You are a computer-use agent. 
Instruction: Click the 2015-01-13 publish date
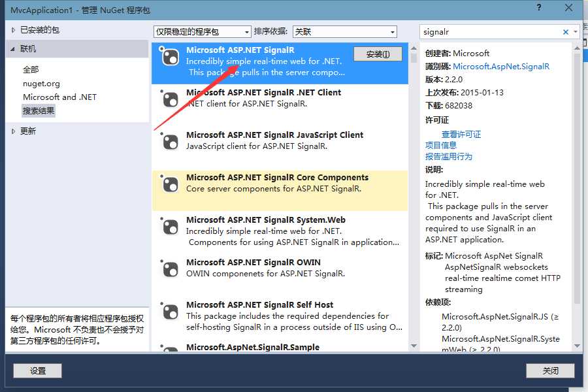coord(482,93)
